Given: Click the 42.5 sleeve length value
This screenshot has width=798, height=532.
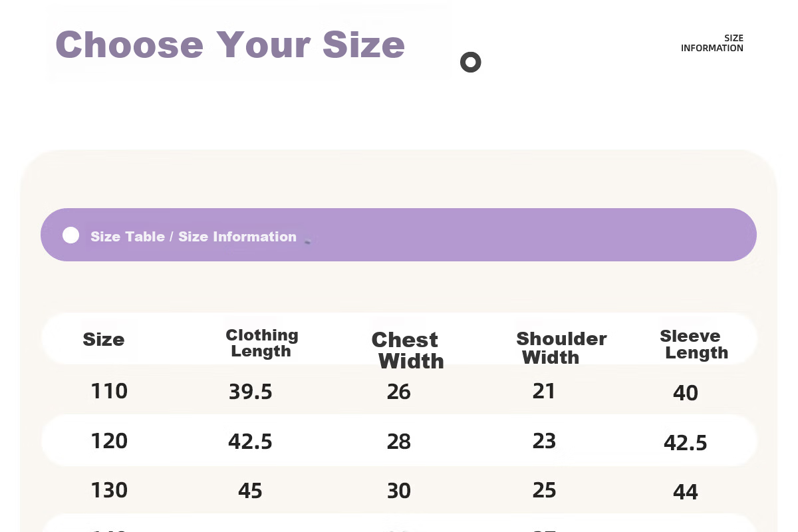Looking at the screenshot, I should tap(686, 443).
